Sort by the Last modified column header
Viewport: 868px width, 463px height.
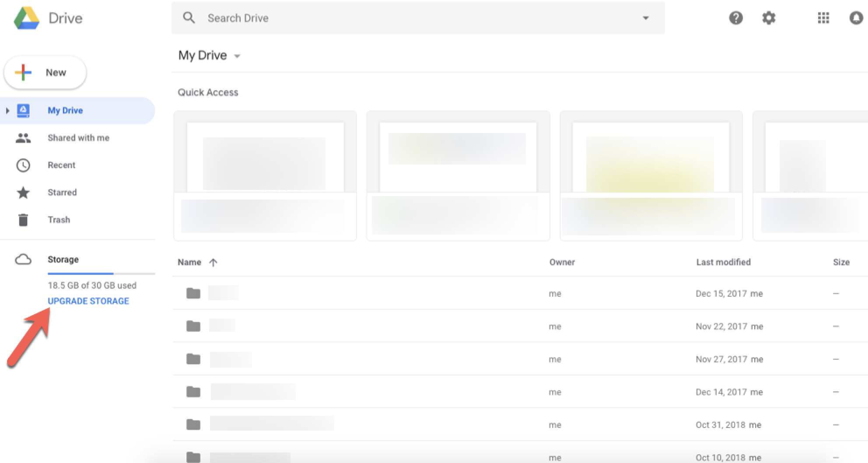coord(723,262)
